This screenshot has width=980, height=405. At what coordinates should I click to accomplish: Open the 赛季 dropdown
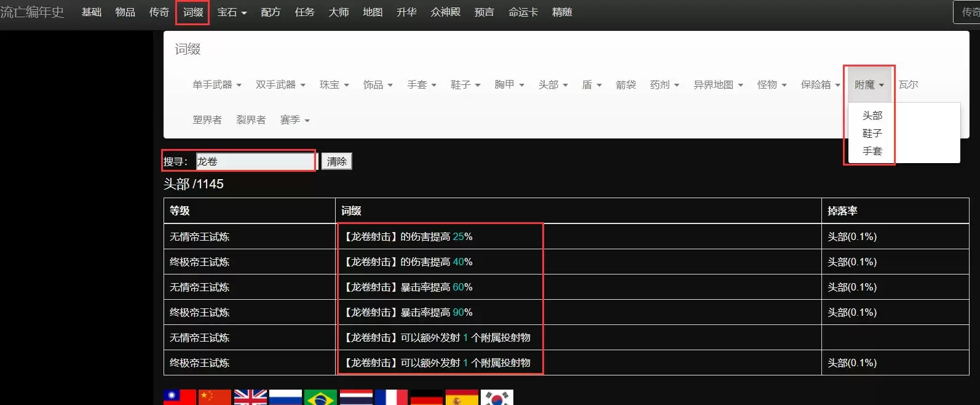click(x=294, y=120)
